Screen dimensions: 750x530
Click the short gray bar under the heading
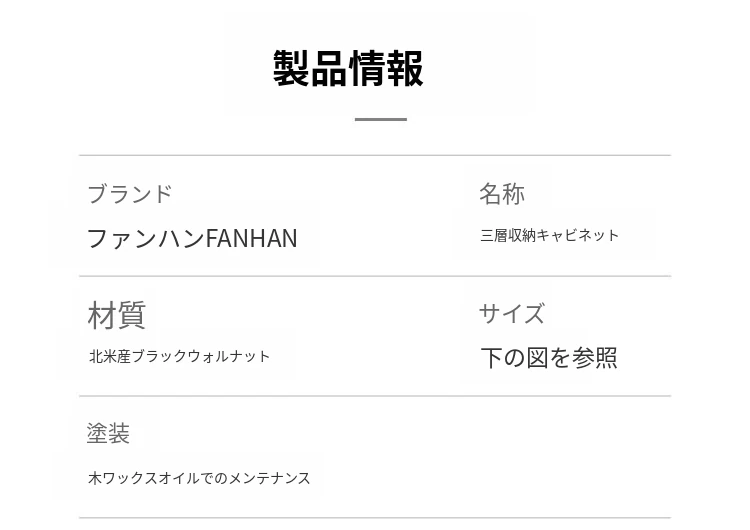[380, 119]
